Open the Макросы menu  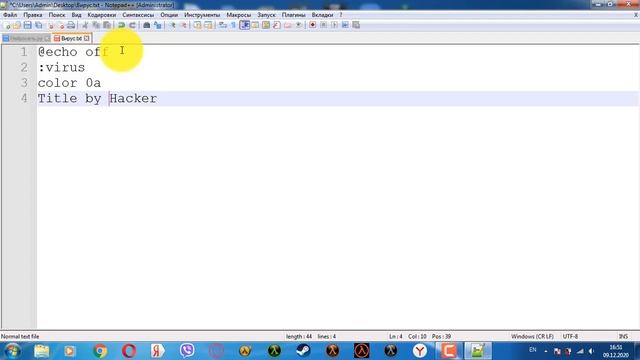point(238,15)
